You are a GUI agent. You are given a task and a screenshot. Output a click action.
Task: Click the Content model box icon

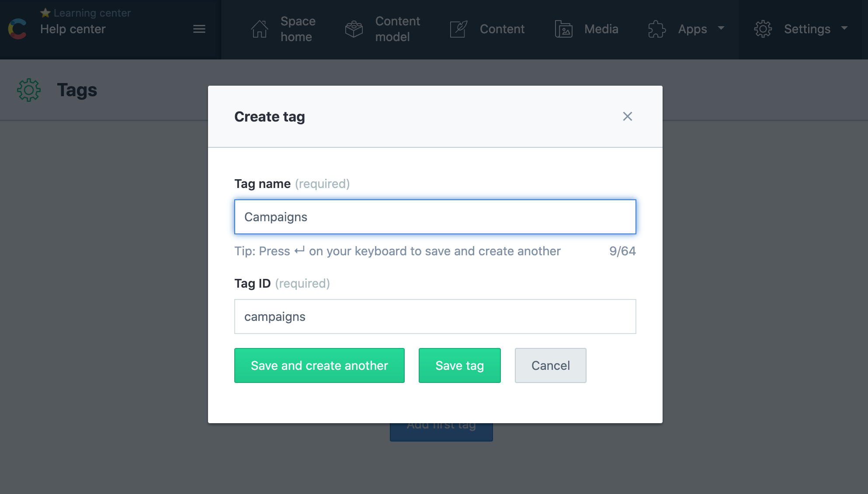click(x=354, y=29)
